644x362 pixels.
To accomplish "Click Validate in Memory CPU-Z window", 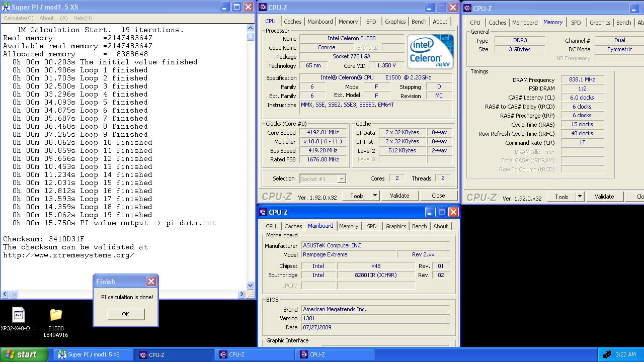I will click(604, 197).
